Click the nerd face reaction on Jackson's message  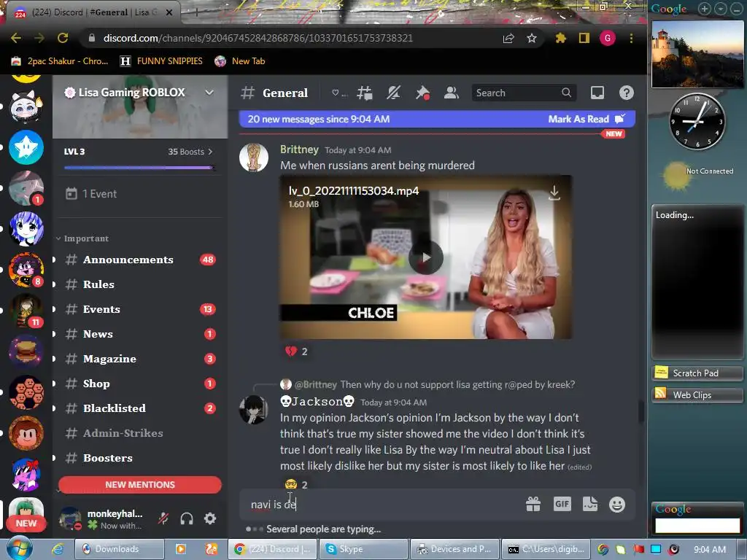[x=296, y=484]
